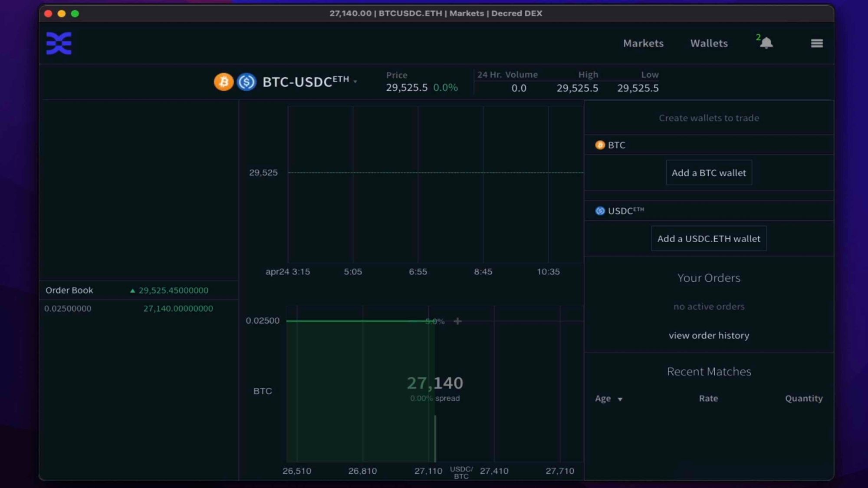Click the price value 29,525.5 under Price
The width and height of the screenshot is (868, 488).
[x=407, y=88]
